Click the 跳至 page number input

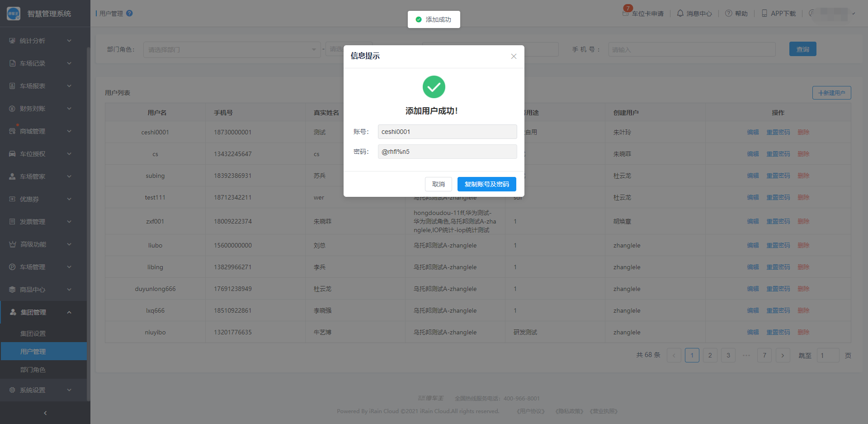tap(828, 355)
